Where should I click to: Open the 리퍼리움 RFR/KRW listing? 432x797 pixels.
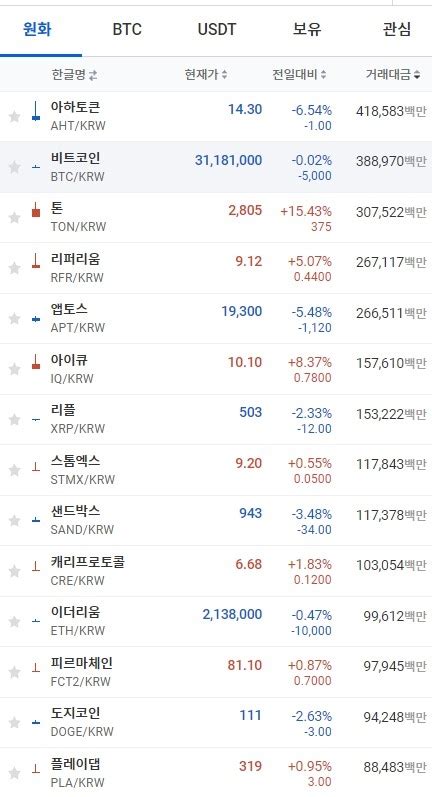(216, 268)
